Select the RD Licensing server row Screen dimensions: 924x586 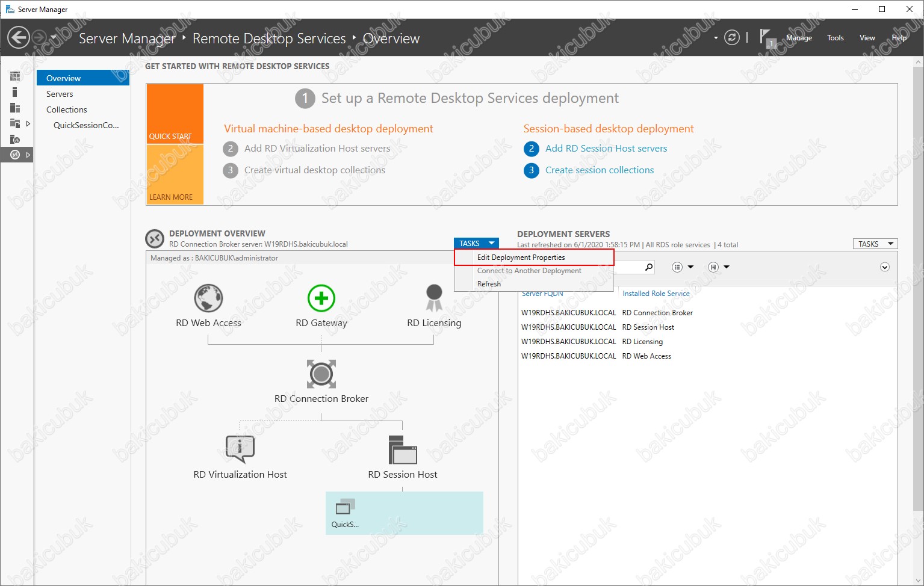pyautogui.click(x=708, y=342)
